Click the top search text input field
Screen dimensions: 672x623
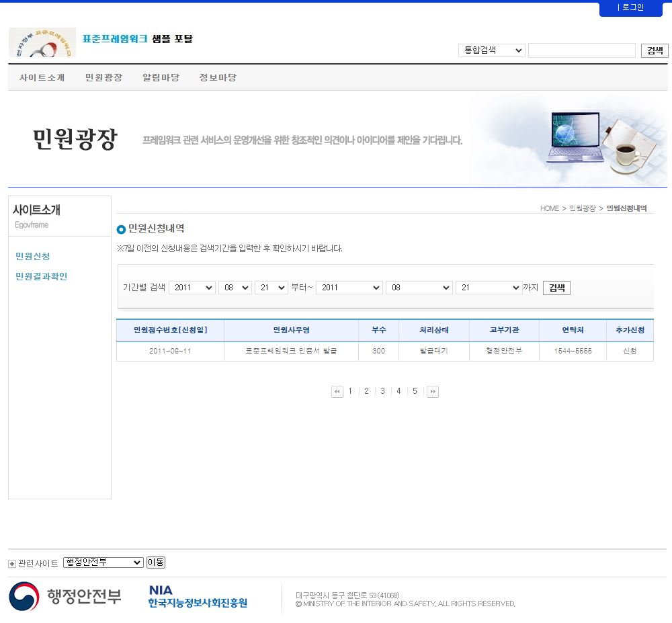pos(581,50)
